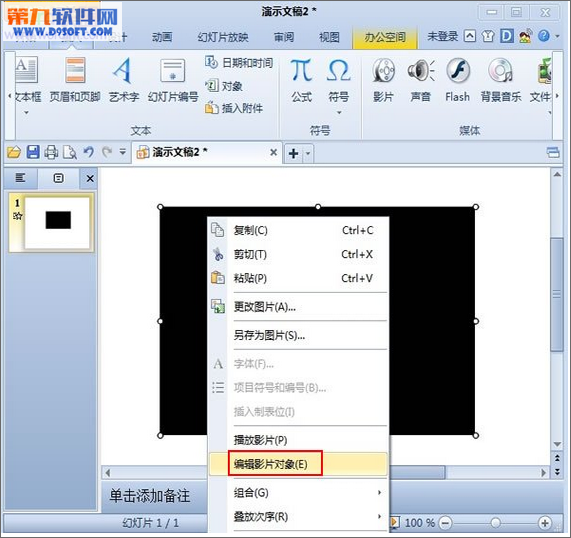The width and height of the screenshot is (571, 538).
Task: Expand the 组合(G) submenu
Action: point(379,492)
